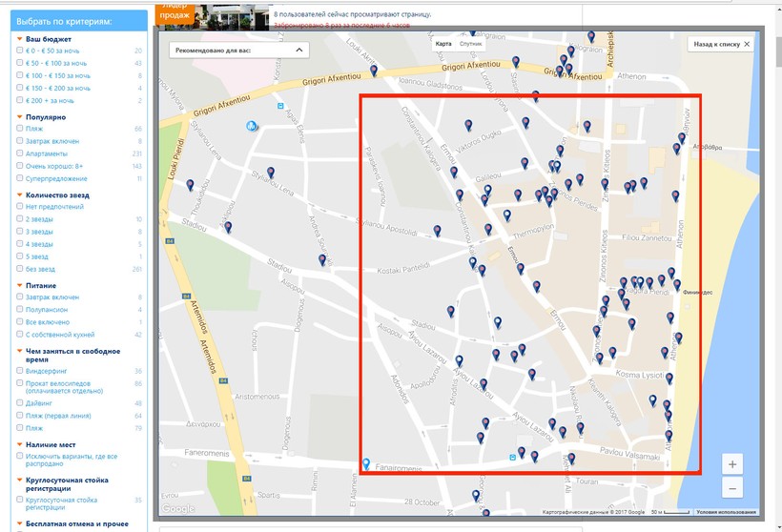Tick the 3 звезды star rating checkbox

[20, 232]
